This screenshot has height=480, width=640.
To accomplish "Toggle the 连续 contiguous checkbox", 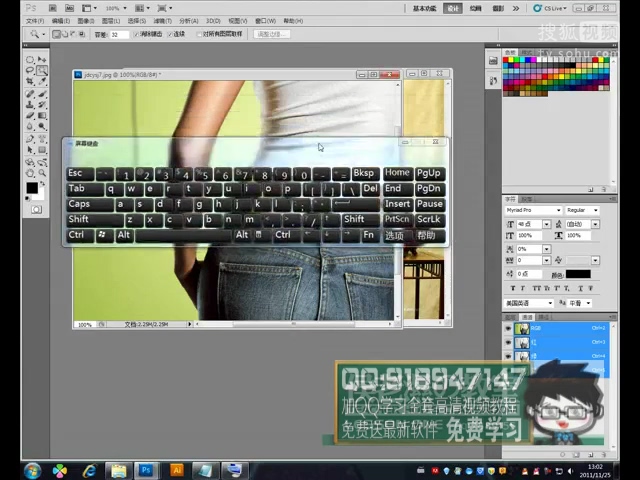I will [x=170, y=34].
